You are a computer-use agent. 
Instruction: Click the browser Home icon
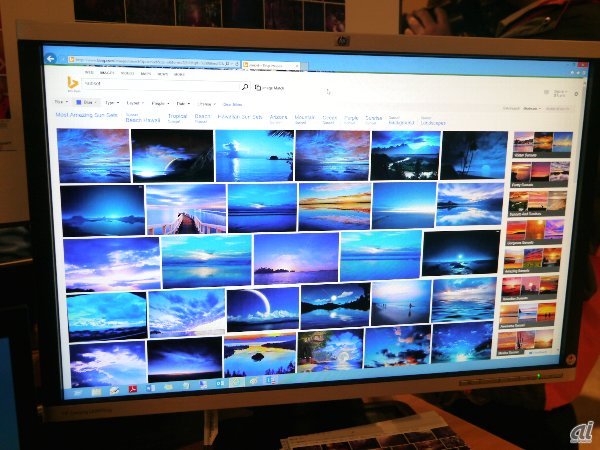point(573,72)
